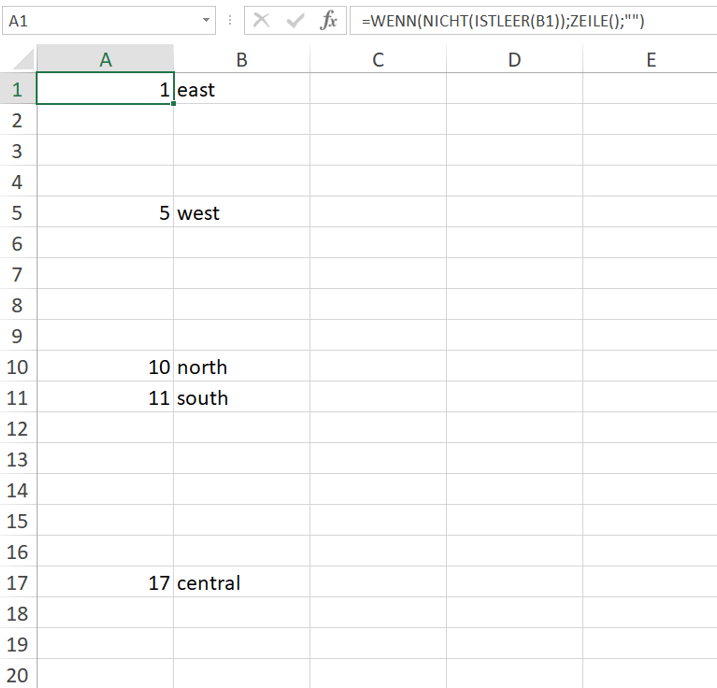Select row 1 header
This screenshot has height=688, width=717.
pos(18,89)
